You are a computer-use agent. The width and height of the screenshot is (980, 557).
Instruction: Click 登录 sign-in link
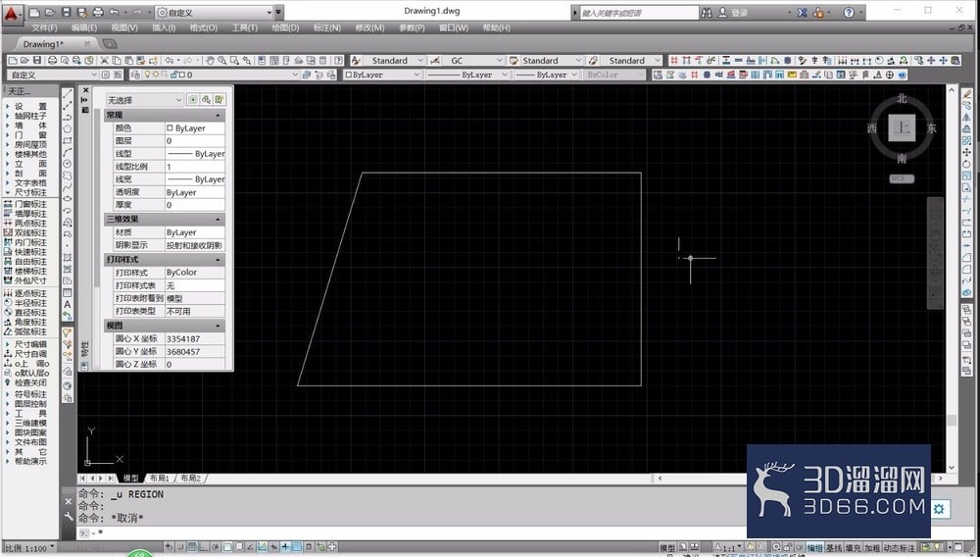point(739,13)
